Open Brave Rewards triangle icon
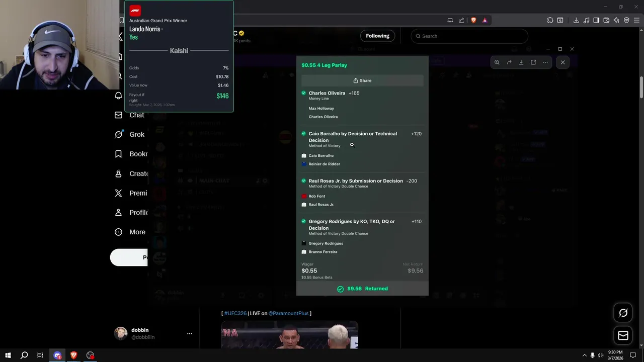Screen dimensions: 644x362 point(485,20)
